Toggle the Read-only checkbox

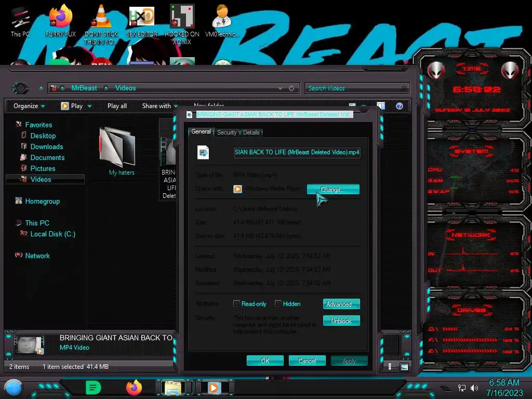pyautogui.click(x=236, y=303)
